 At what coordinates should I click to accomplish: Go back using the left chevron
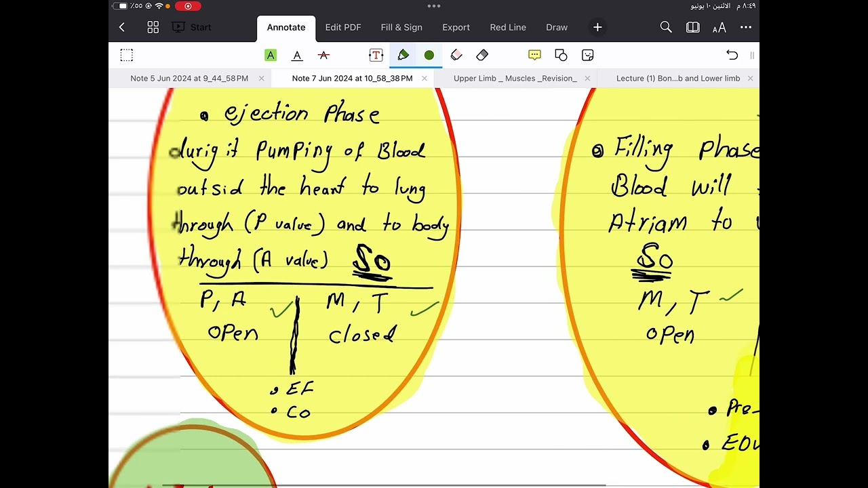pyautogui.click(x=122, y=27)
